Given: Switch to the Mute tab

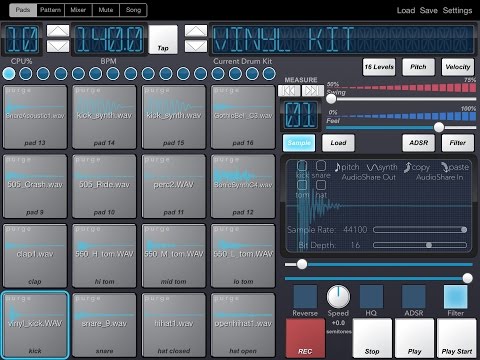Looking at the screenshot, I should (x=106, y=10).
